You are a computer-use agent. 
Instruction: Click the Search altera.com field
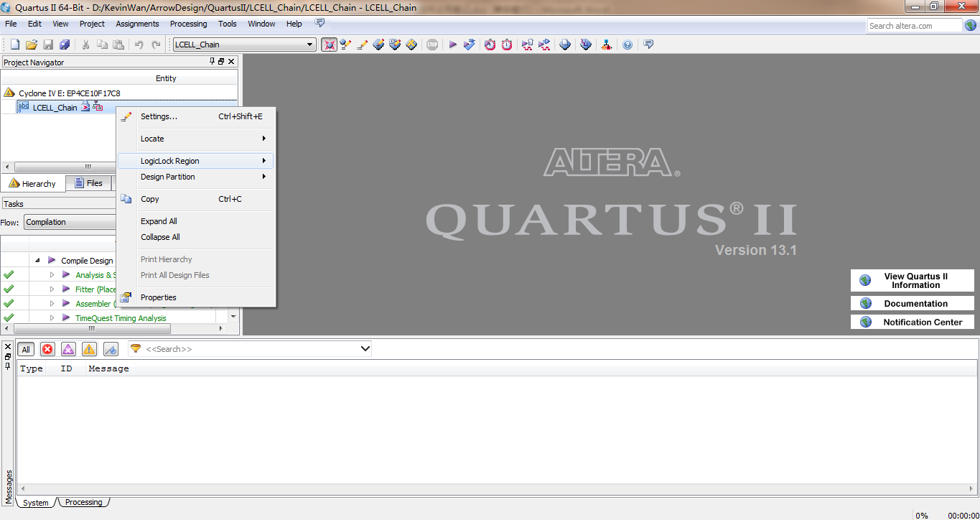click(x=914, y=26)
